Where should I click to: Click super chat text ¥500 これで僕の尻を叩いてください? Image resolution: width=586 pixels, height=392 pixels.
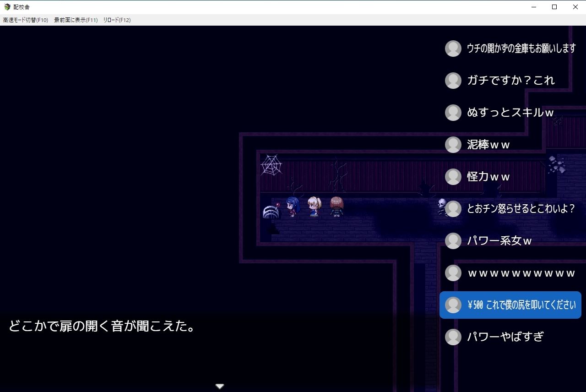521,305
